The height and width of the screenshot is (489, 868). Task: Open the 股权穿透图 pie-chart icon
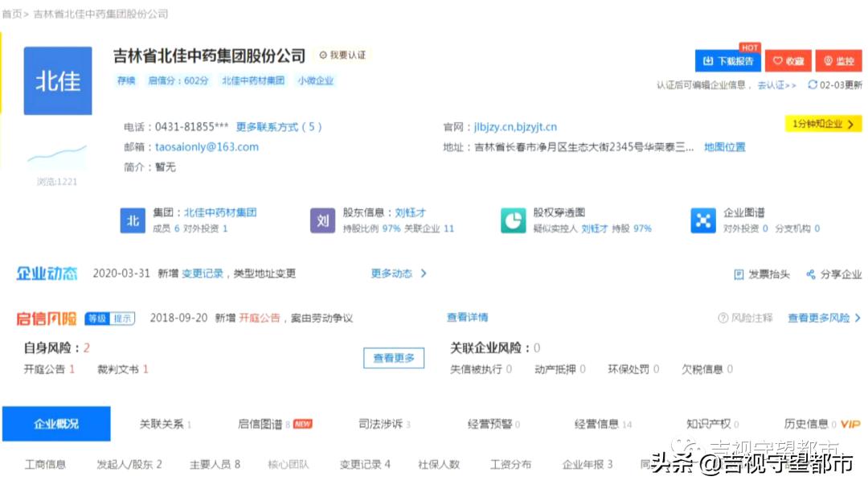pos(514,220)
